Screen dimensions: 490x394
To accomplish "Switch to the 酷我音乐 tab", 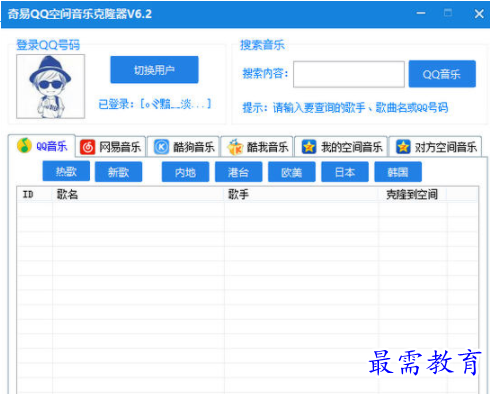I will coord(257,147).
